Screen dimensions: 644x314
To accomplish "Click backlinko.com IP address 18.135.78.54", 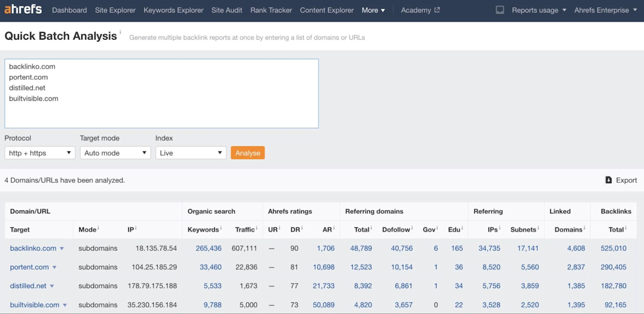I will (x=156, y=248).
